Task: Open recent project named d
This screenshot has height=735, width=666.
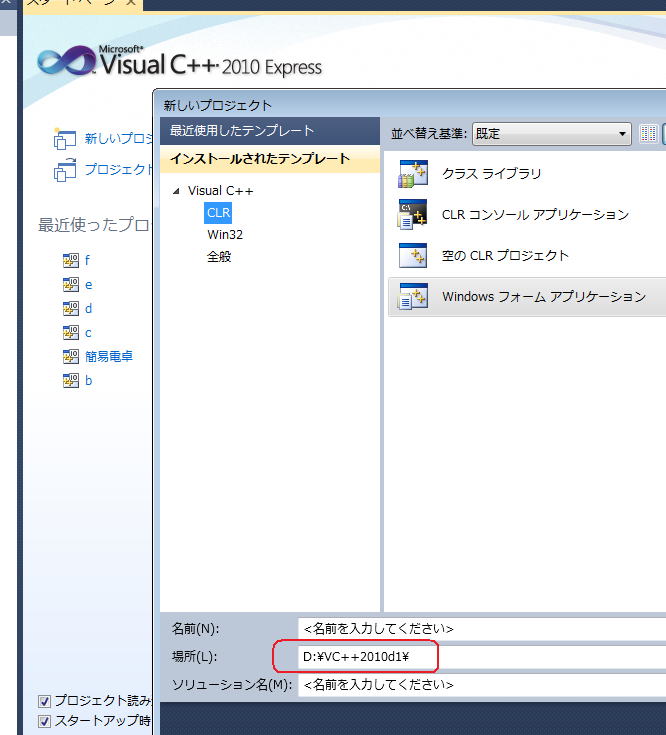Action: point(89,308)
